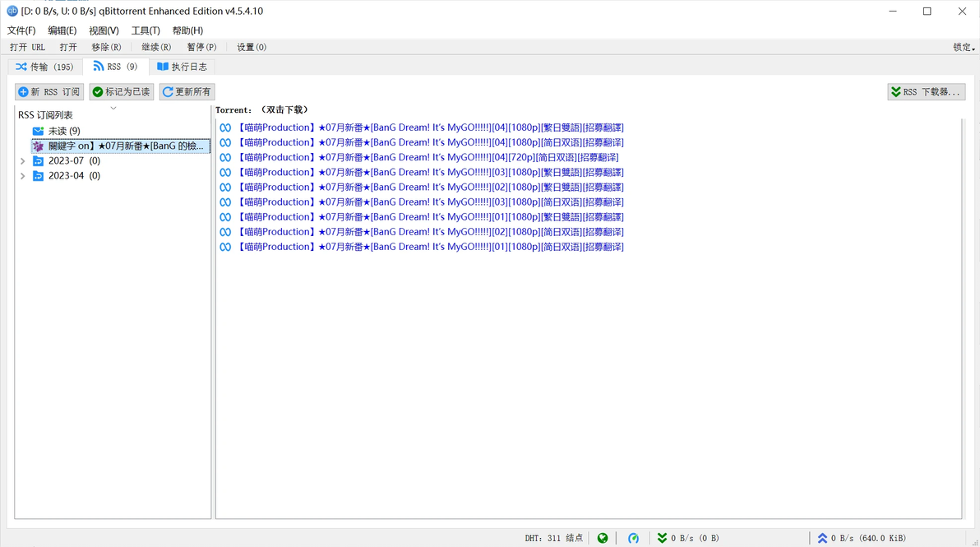Select article [03][1080p][简日双语]
The width and height of the screenshot is (980, 547).
click(431, 202)
